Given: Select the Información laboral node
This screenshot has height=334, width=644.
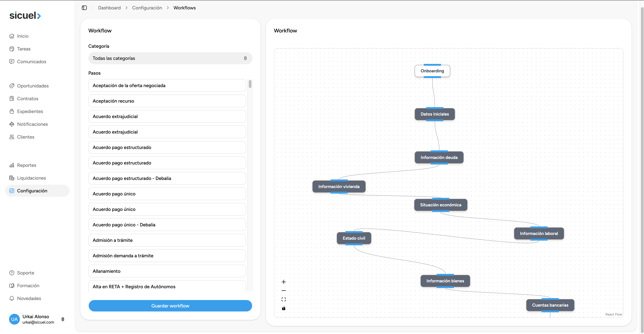Looking at the screenshot, I should coord(539,233).
